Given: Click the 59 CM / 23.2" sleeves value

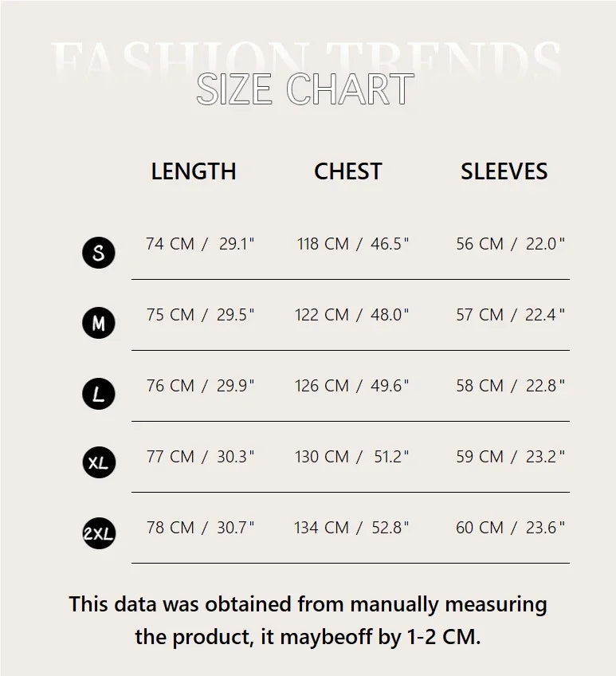Looking at the screenshot, I should coord(510,457).
